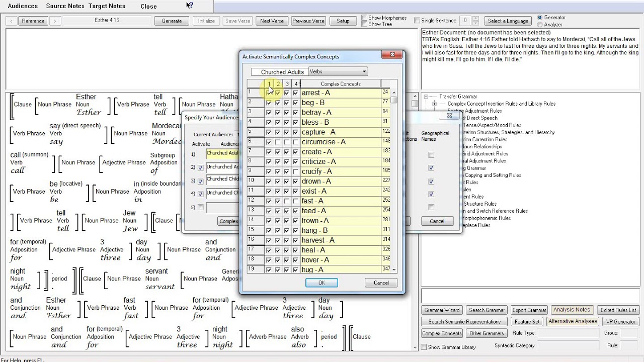Viewport: 644px width, 362px height.
Task: Expand Complex Concept Insertion Rules node
Action: point(434,104)
